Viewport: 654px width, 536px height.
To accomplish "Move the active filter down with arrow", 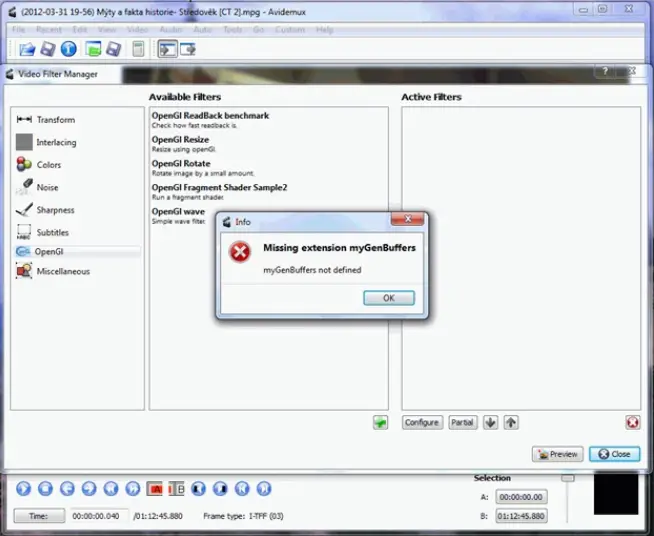I will tap(490, 423).
